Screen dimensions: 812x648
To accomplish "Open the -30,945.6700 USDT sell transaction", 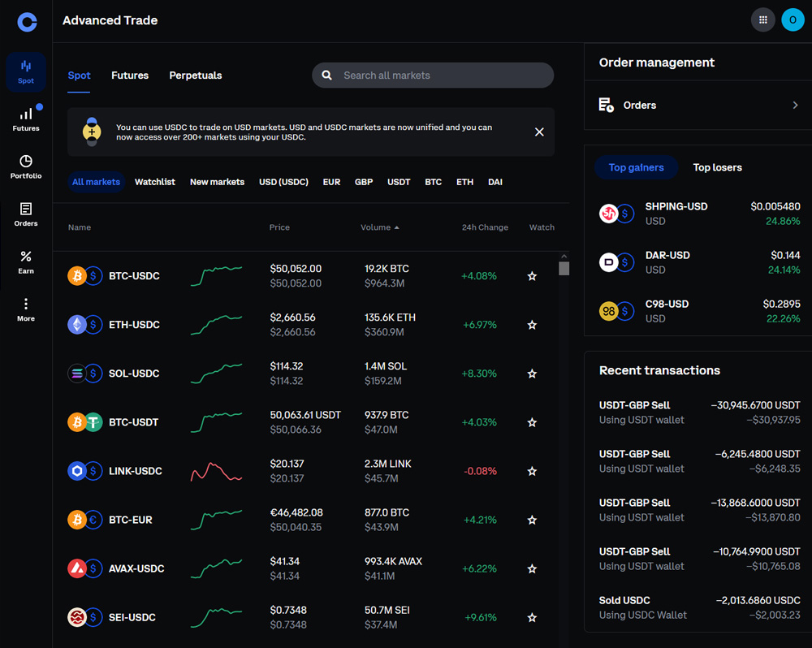I will click(699, 413).
